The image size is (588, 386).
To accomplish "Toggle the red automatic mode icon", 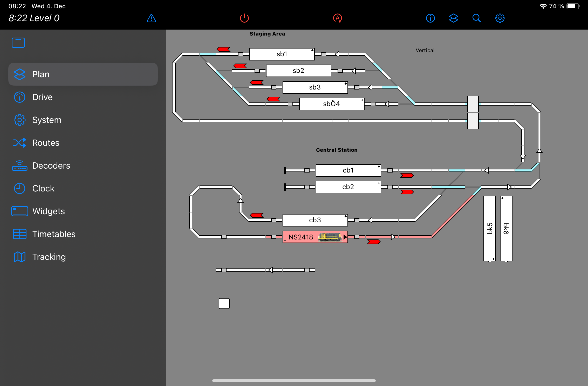I will 337,18.
